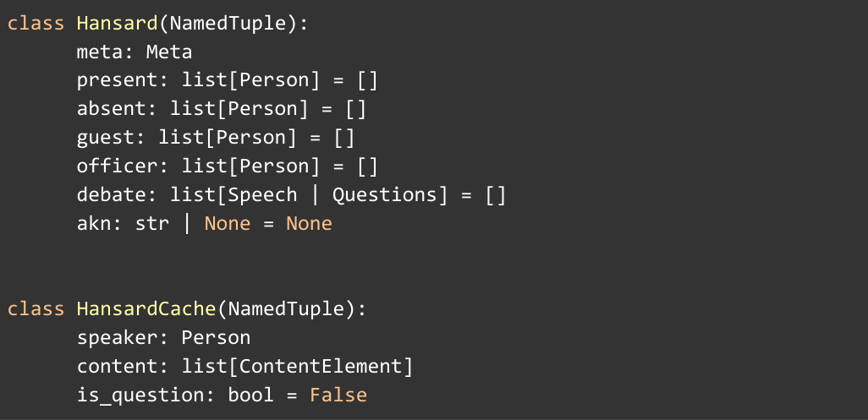Click the bool type annotation

(250, 395)
